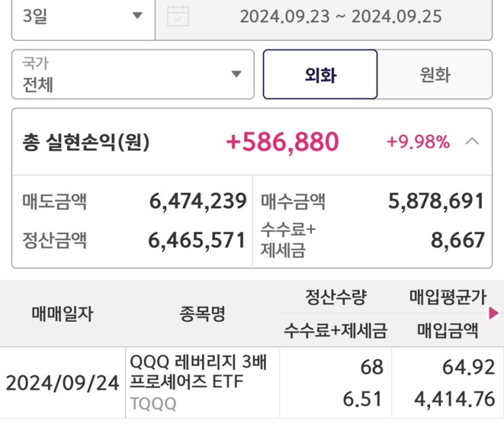Click the 정산수량 column header

click(x=336, y=297)
